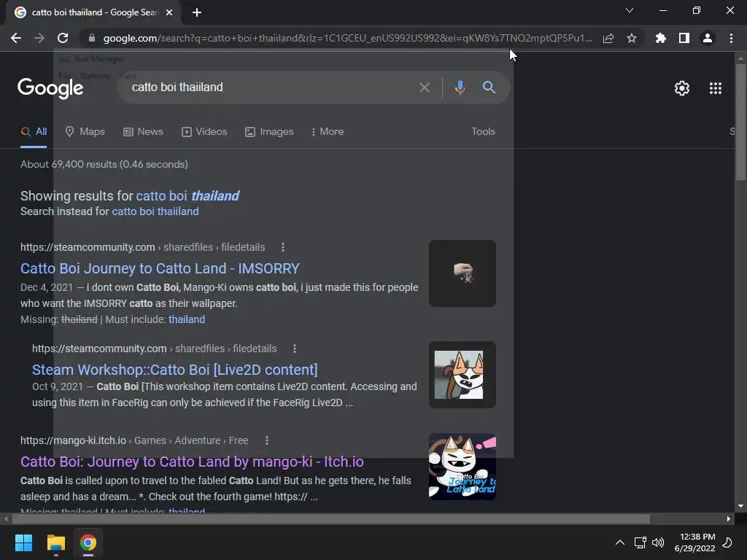Follow the corrected catto boi thailand link

(187, 196)
